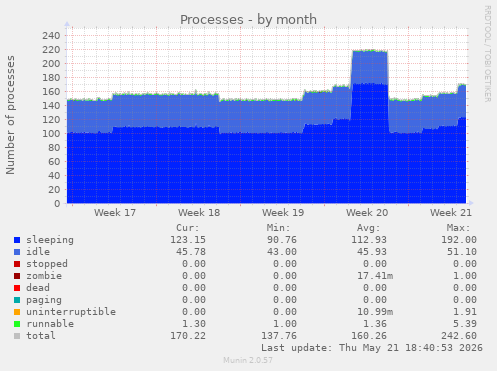Click the 'Week 21' axis label

[x=451, y=213]
